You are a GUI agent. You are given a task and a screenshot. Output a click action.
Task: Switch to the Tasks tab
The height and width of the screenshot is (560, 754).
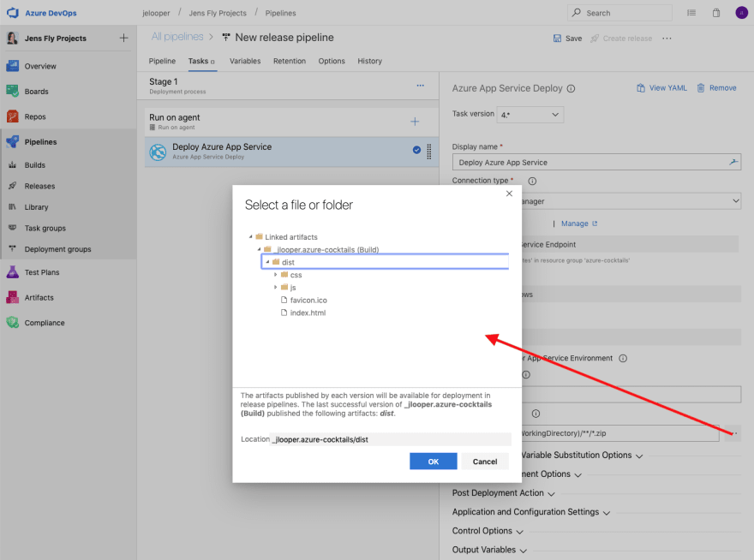(x=201, y=61)
